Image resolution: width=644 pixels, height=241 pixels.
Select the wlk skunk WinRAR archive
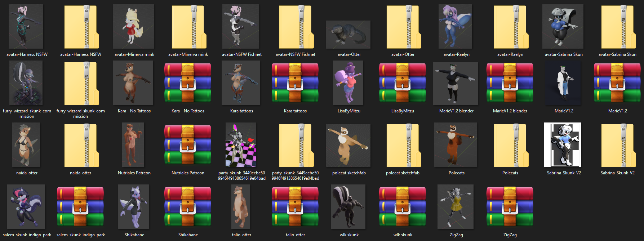403,207
